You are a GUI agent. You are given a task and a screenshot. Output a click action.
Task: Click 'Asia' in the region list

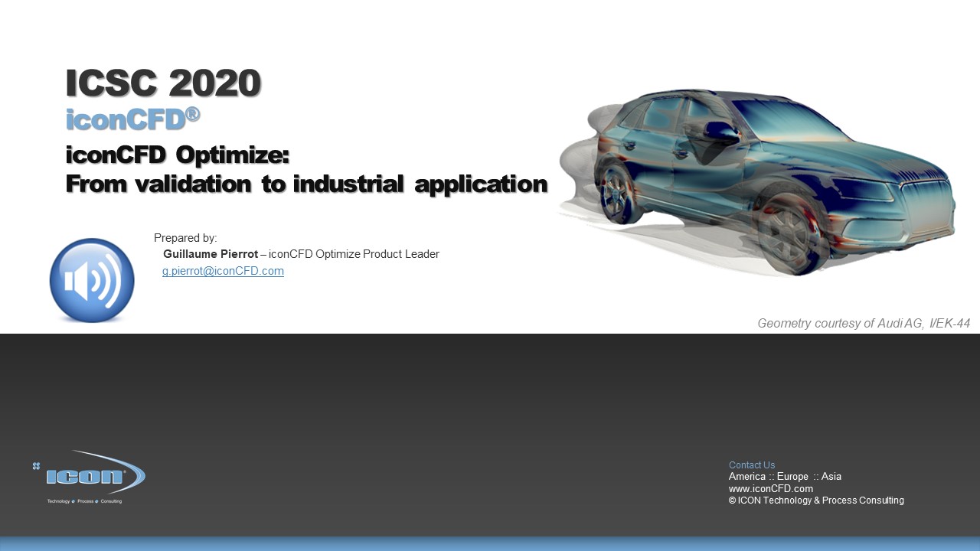tap(831, 477)
